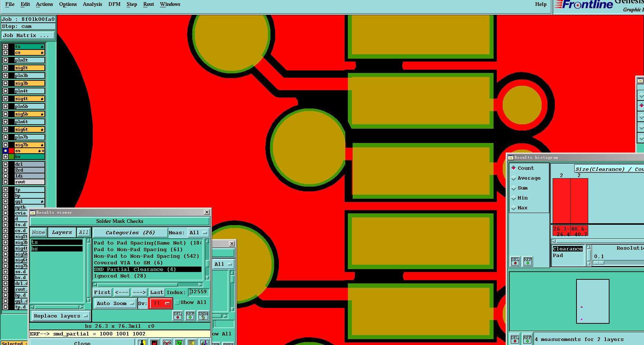Click the green color swatch of bs layer

11,157
